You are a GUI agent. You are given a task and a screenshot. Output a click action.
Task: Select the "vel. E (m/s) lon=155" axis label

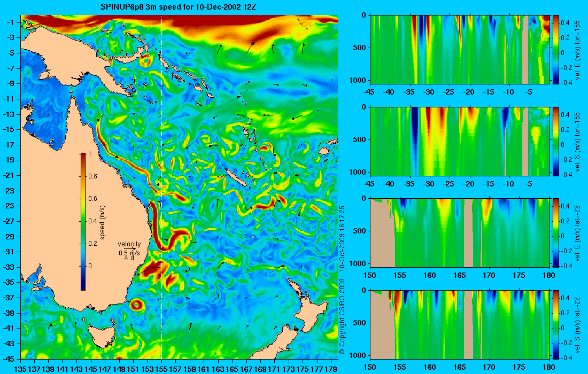tap(578, 50)
